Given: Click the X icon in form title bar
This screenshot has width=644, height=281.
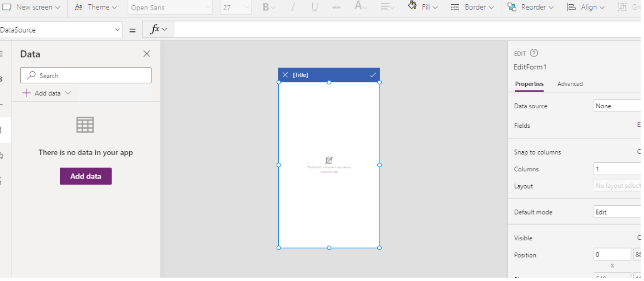Looking at the screenshot, I should (285, 75).
